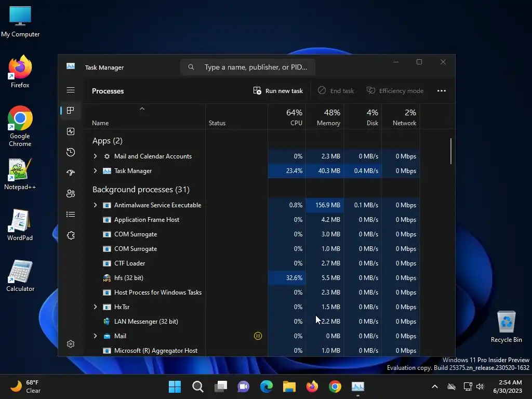Image resolution: width=532 pixels, height=399 pixels.
Task: Click the search magnifier icon in Task Manager
Action: point(191,67)
